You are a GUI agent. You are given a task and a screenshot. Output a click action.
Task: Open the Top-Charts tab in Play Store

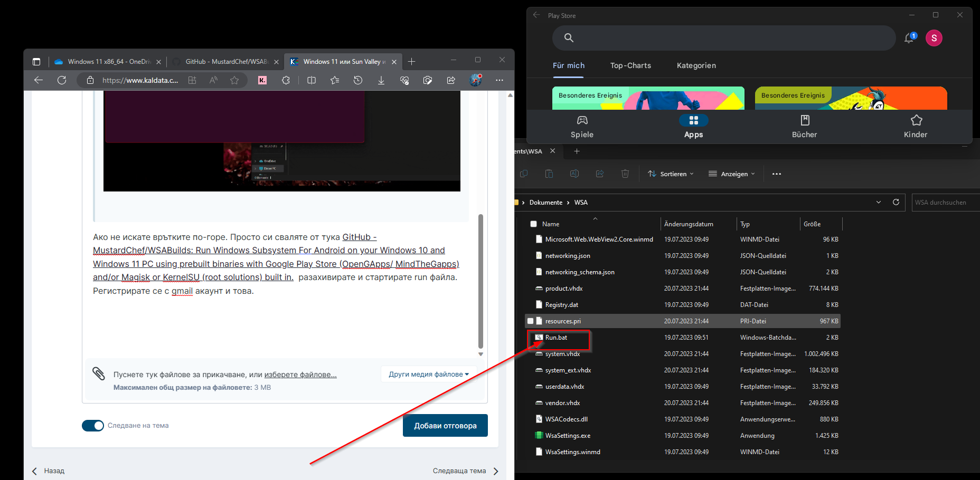(x=630, y=65)
